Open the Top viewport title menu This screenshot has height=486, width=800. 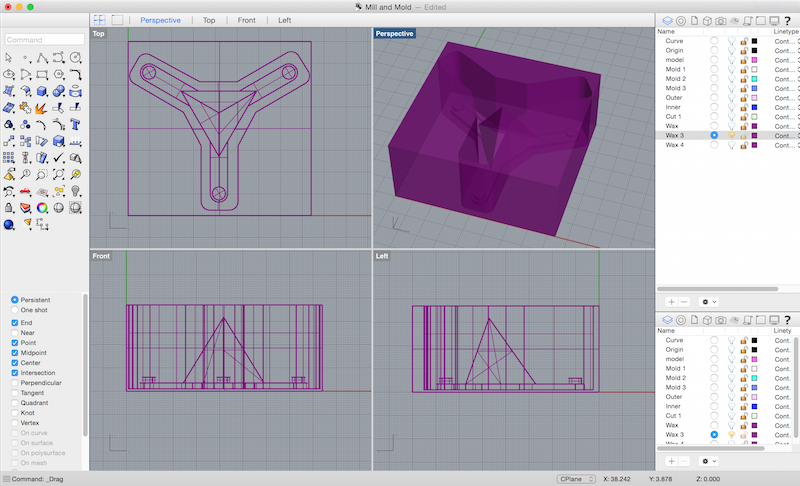(98, 34)
